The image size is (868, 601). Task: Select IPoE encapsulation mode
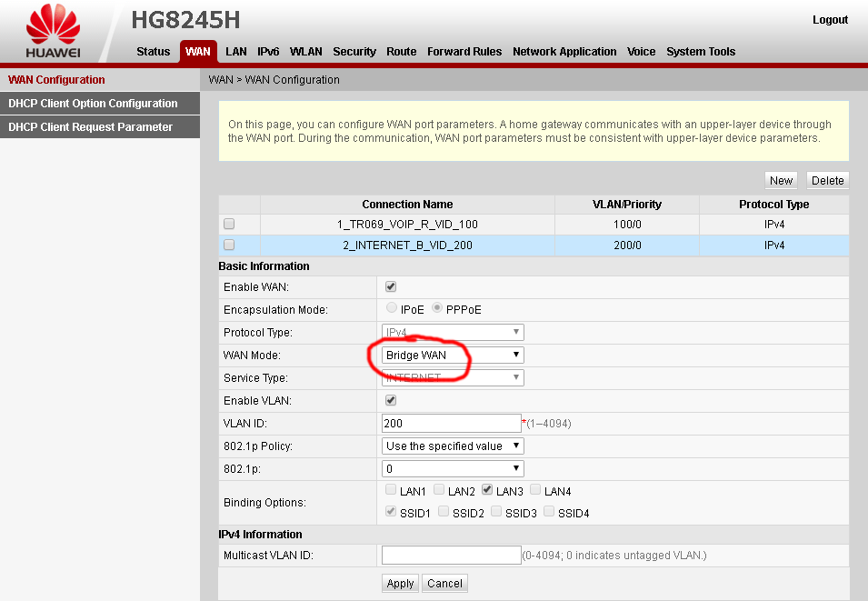point(392,307)
